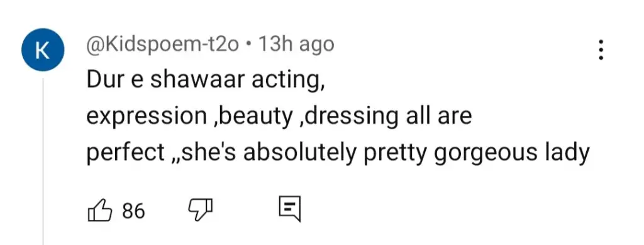The width and height of the screenshot is (644, 245).
Task: Collapse the thread via the vertical line
Action: (x=43, y=161)
